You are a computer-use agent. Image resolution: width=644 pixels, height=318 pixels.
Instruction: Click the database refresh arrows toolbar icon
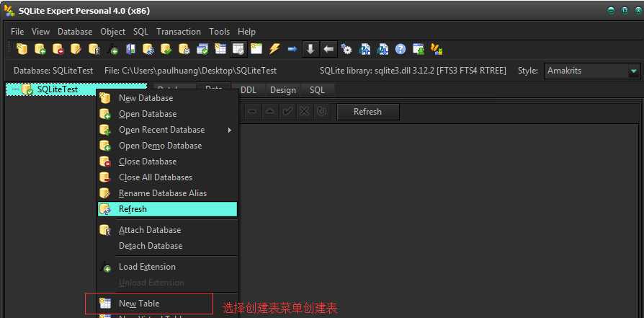[148, 49]
